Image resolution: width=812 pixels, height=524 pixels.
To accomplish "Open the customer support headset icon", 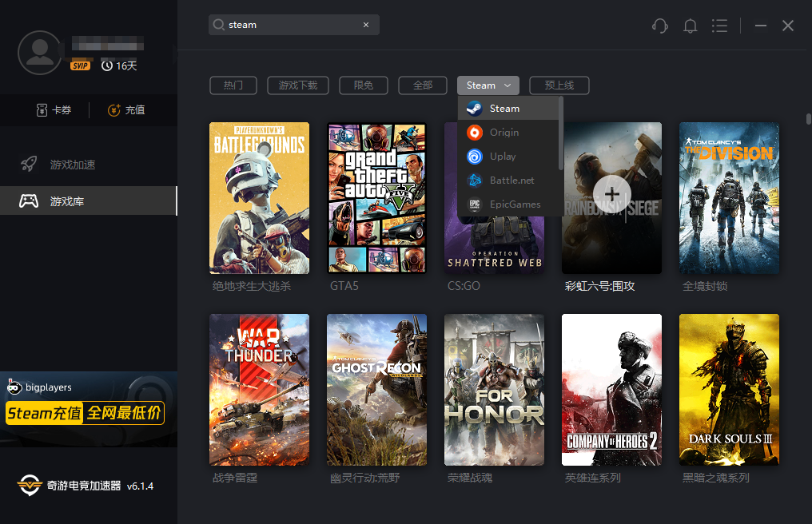I will [x=660, y=26].
